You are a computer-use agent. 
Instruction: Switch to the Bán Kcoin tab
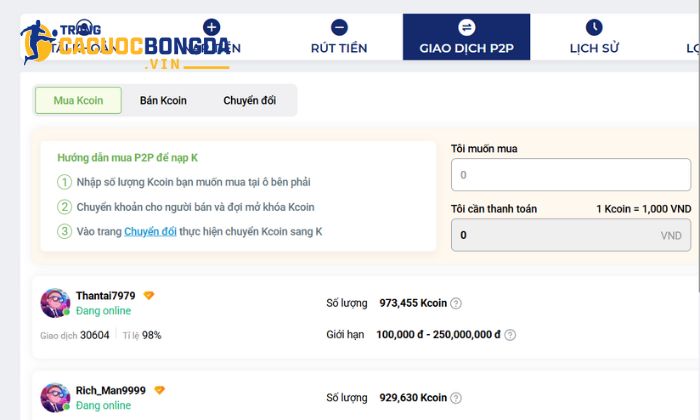click(x=163, y=100)
